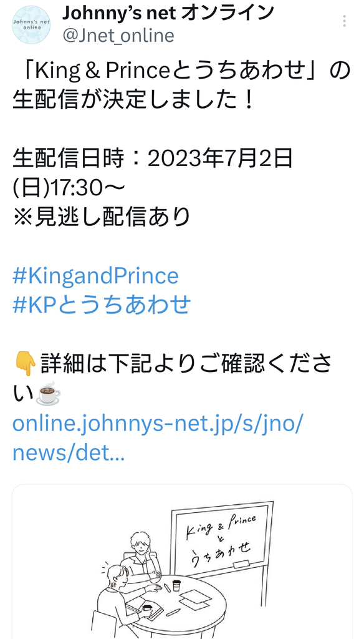364x639 pixels.
Task: Open the three-dot more options menu
Action: click(x=345, y=21)
